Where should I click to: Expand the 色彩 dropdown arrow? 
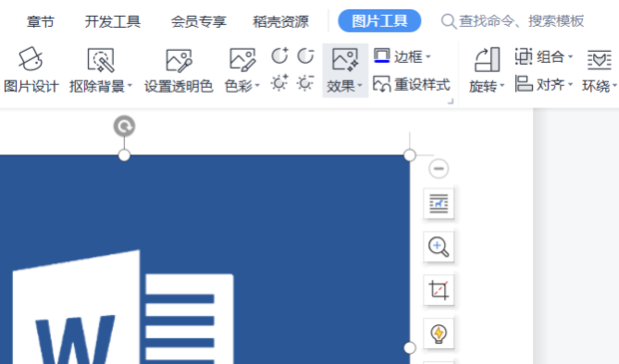258,86
